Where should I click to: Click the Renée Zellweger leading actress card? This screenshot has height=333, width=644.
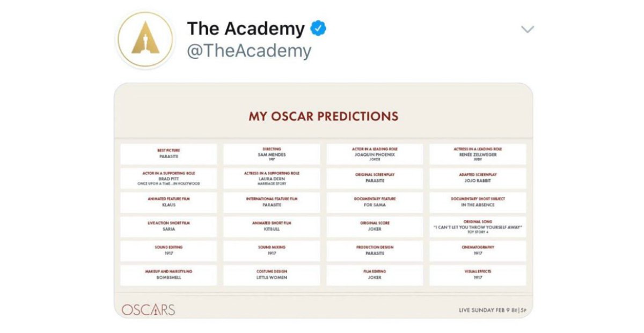tap(478, 154)
